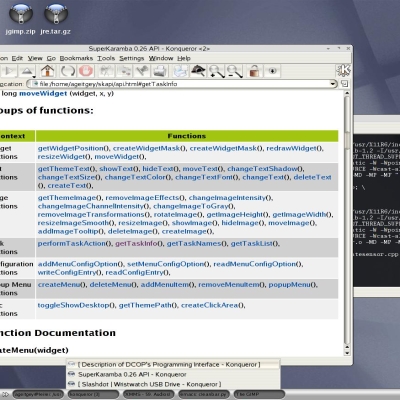Screen dimensions: 400x400
Task: Zoom in with the magnifier plus icon
Action: click(x=216, y=71)
